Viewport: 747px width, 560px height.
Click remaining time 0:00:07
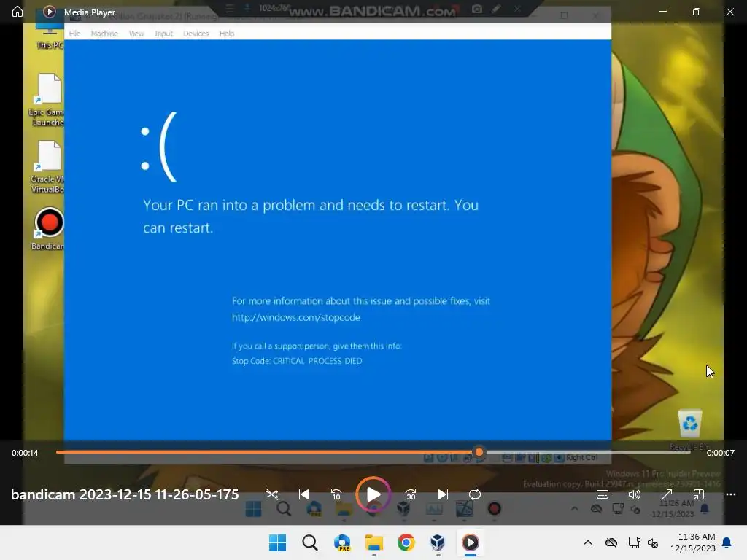coord(720,453)
